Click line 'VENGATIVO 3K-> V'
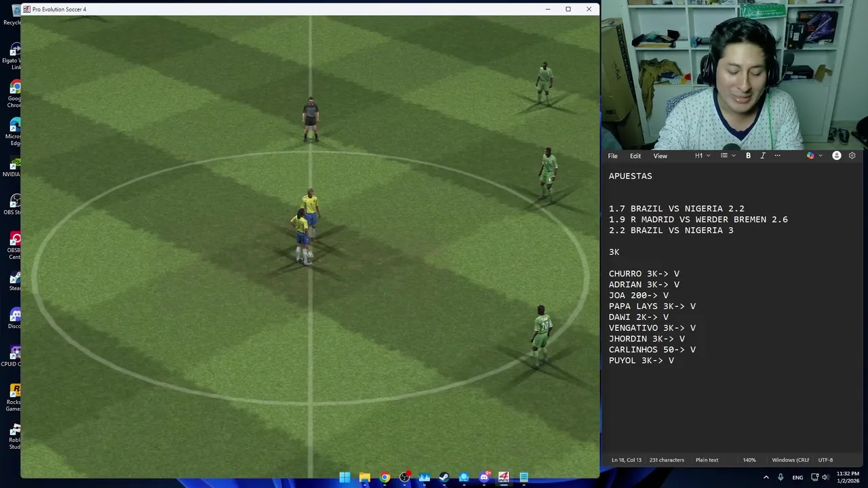This screenshot has height=488, width=868. 652,328
